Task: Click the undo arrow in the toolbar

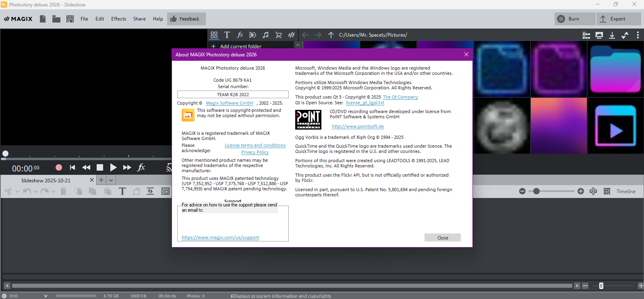Action: [27, 191]
